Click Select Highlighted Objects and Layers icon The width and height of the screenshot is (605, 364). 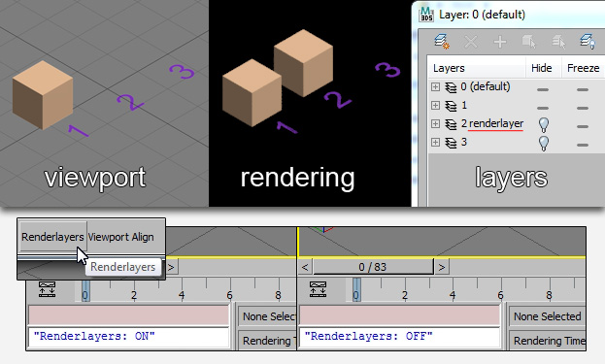529,42
